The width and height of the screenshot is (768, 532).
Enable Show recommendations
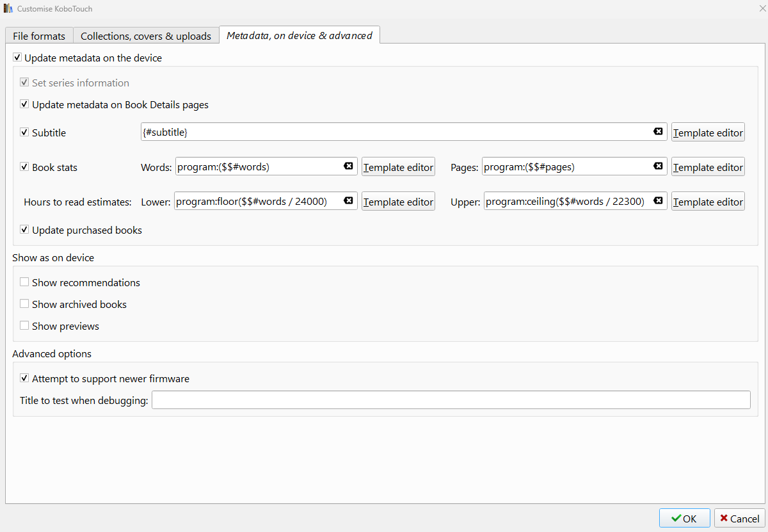point(24,282)
